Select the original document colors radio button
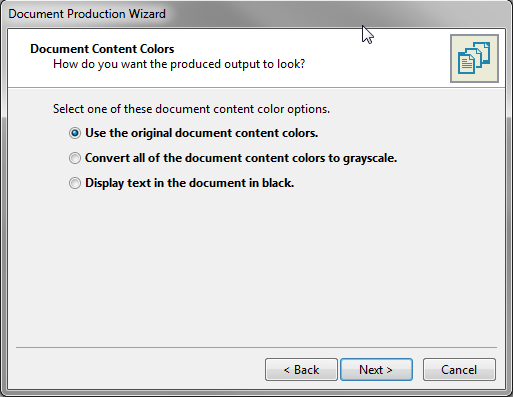 (x=75, y=133)
